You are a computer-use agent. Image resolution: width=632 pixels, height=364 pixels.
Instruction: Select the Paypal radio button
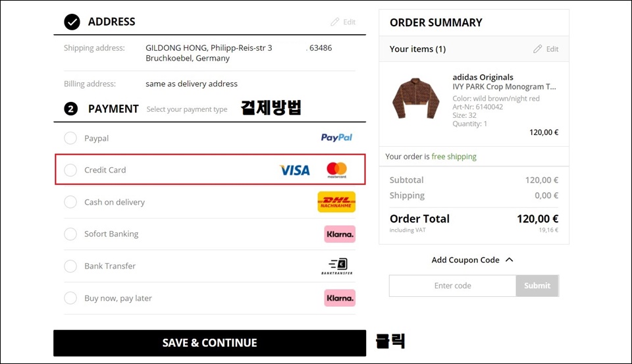pos(70,138)
